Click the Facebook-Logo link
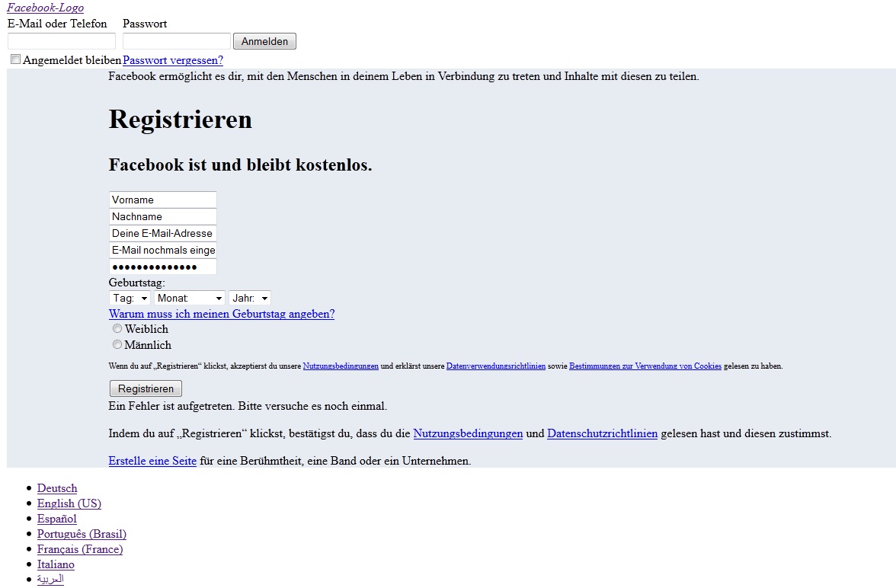Image resolution: width=896 pixels, height=588 pixels. (x=45, y=8)
